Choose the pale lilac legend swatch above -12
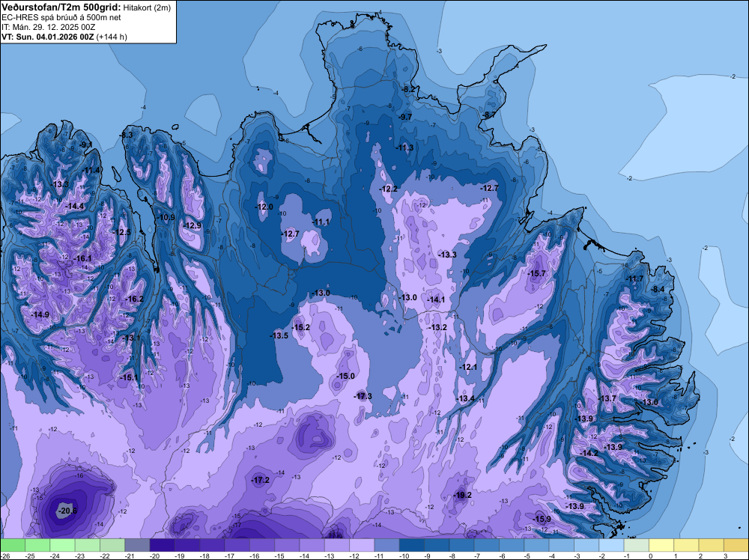The width and height of the screenshot is (749, 560). 362,545
